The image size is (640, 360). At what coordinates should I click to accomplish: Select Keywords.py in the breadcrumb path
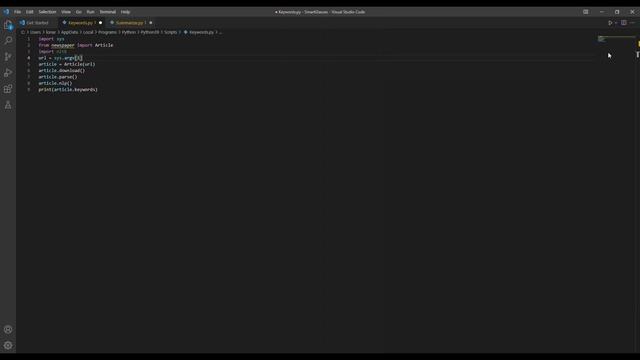201,32
